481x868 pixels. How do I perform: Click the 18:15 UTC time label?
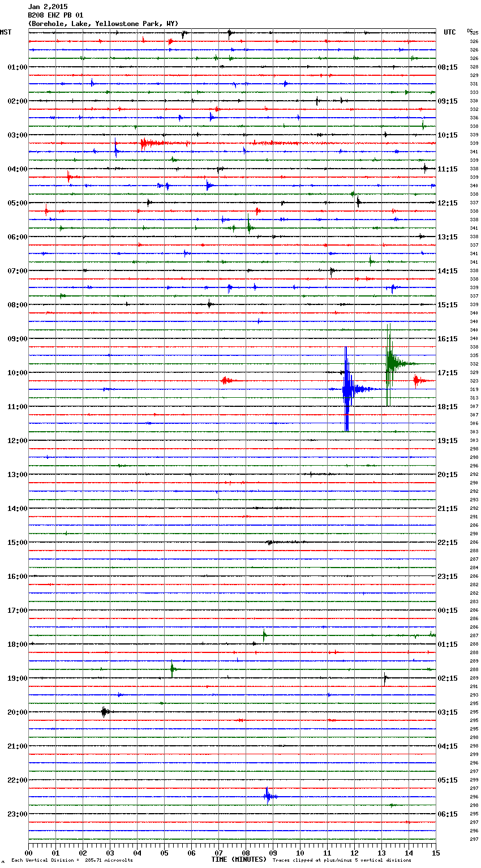448,407
